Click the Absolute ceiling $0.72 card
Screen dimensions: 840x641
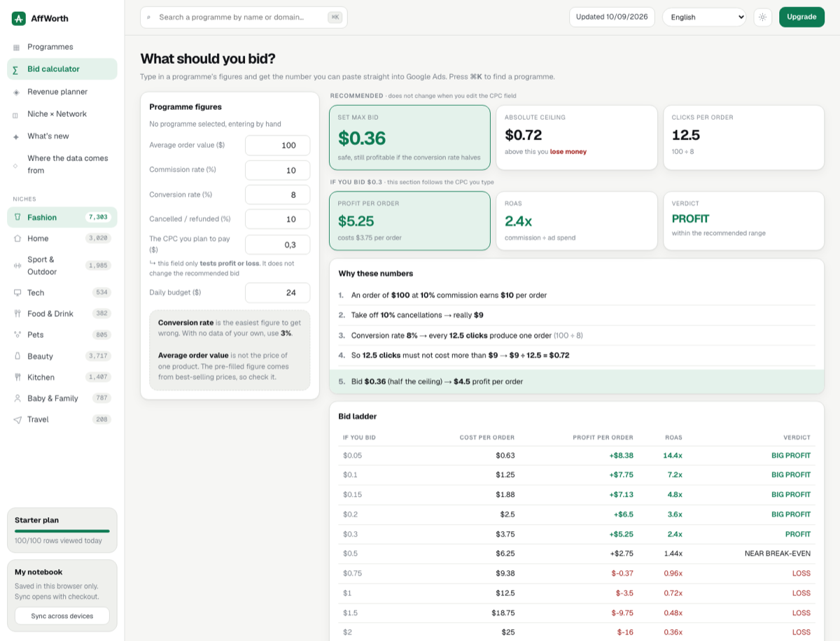coord(577,137)
